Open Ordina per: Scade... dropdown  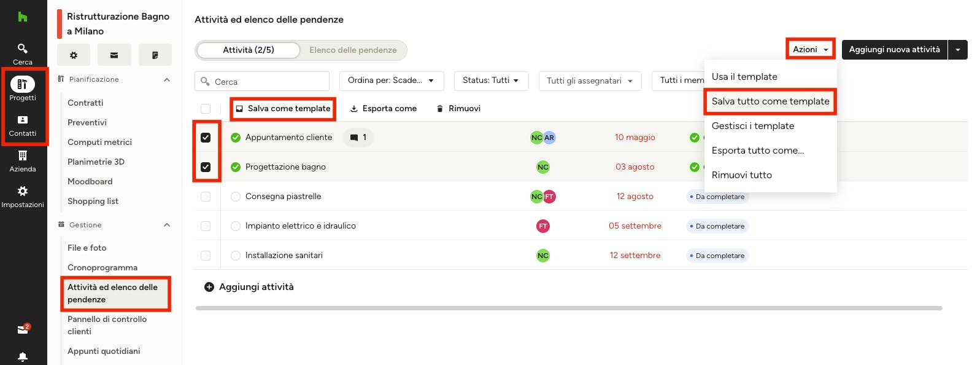(391, 80)
